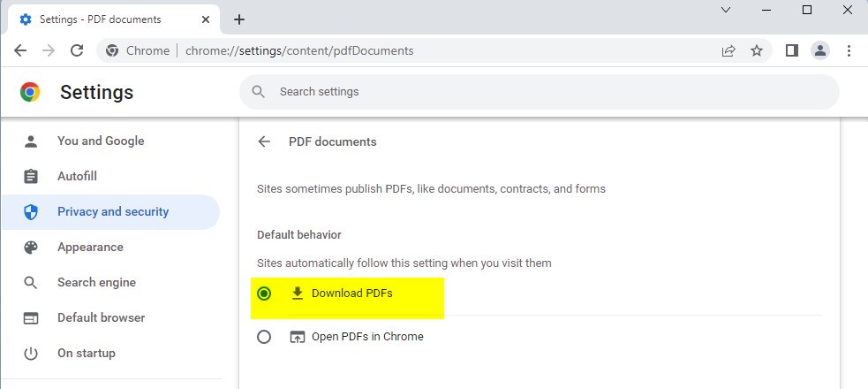Close the Settings - PDF documents tab
Image resolution: width=868 pixels, height=389 pixels.
[x=206, y=19]
